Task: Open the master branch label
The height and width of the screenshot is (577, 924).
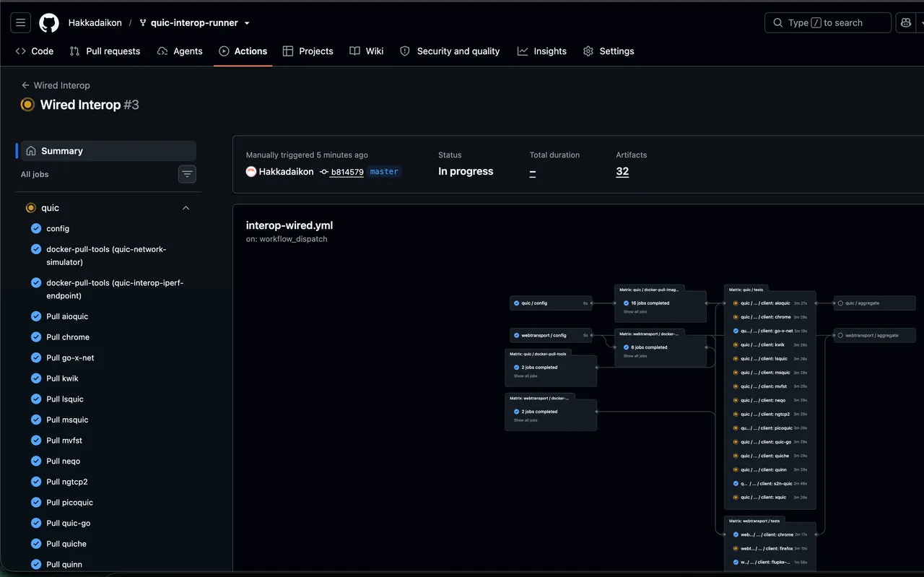Action: [x=384, y=172]
